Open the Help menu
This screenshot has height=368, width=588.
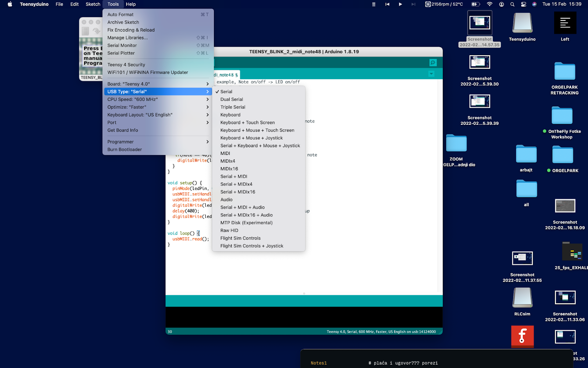(131, 4)
